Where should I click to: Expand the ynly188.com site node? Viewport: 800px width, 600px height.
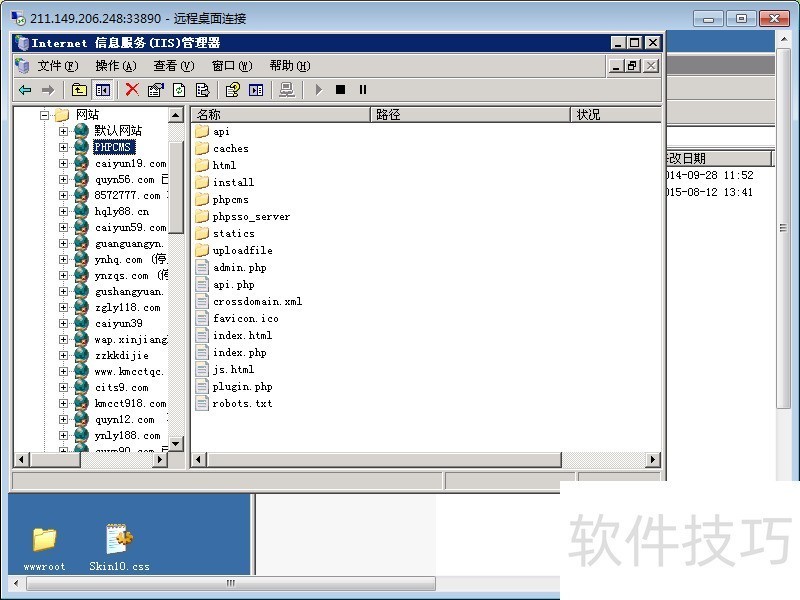63,435
